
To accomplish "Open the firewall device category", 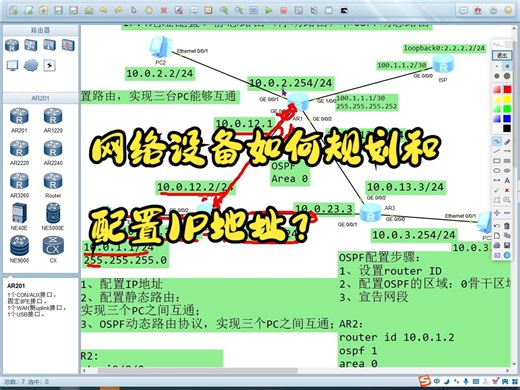I will pos(68,45).
